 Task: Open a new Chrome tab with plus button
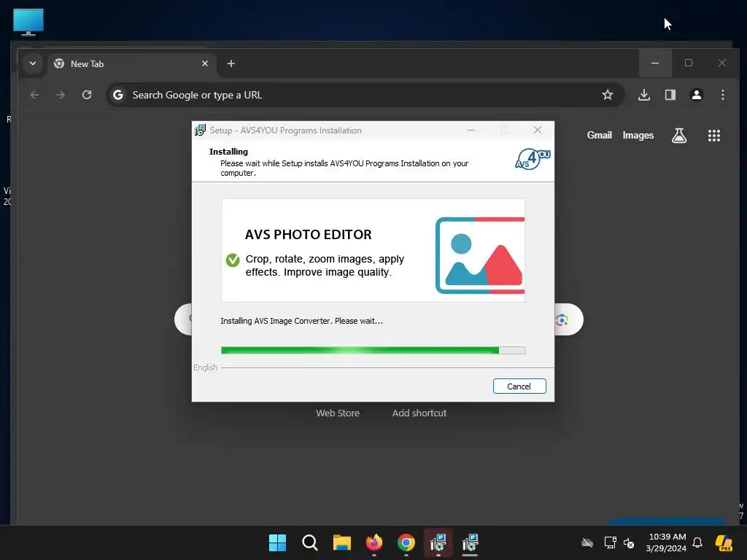pos(231,63)
